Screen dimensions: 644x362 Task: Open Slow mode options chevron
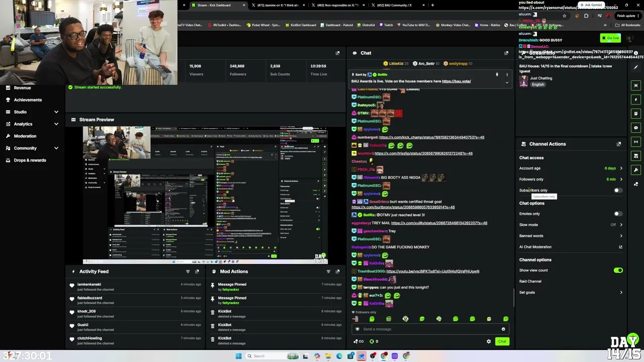(621, 225)
